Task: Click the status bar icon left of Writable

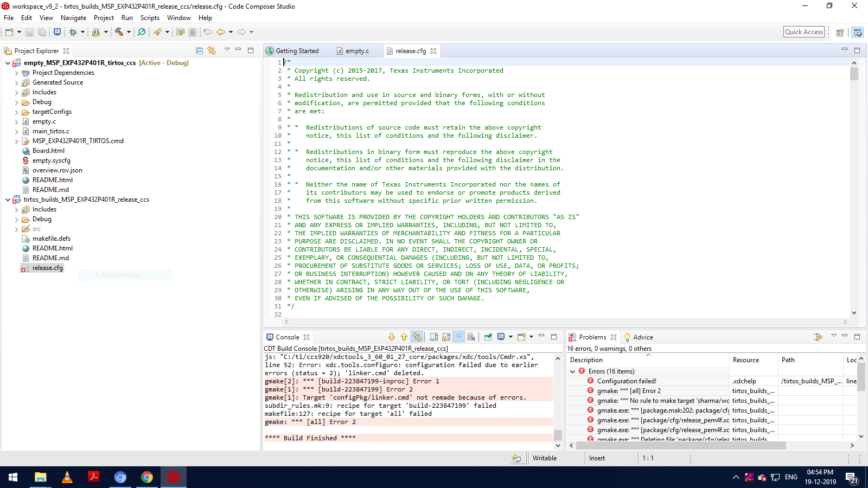Action: (516, 458)
